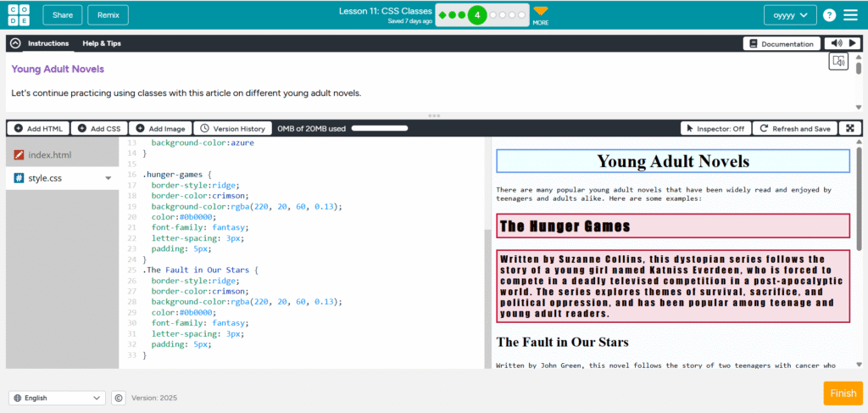Open the help question mark icon
868x413 pixels.
coord(829,15)
